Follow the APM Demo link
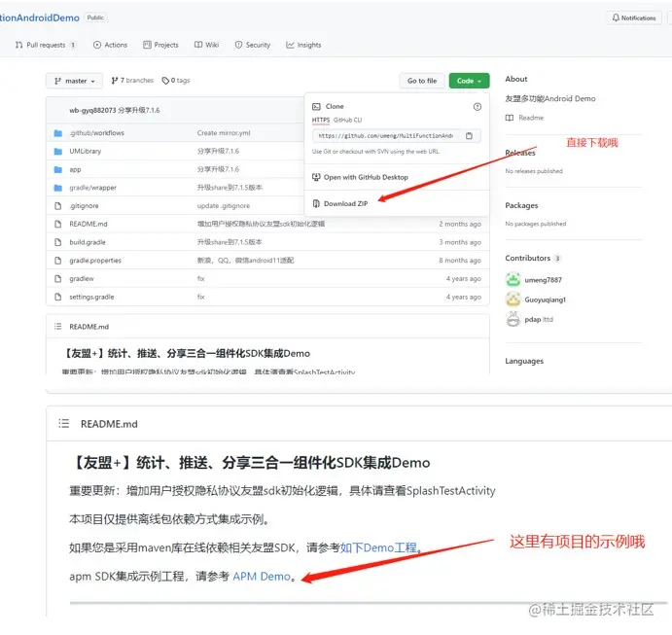The image size is (672, 635). tap(262, 577)
